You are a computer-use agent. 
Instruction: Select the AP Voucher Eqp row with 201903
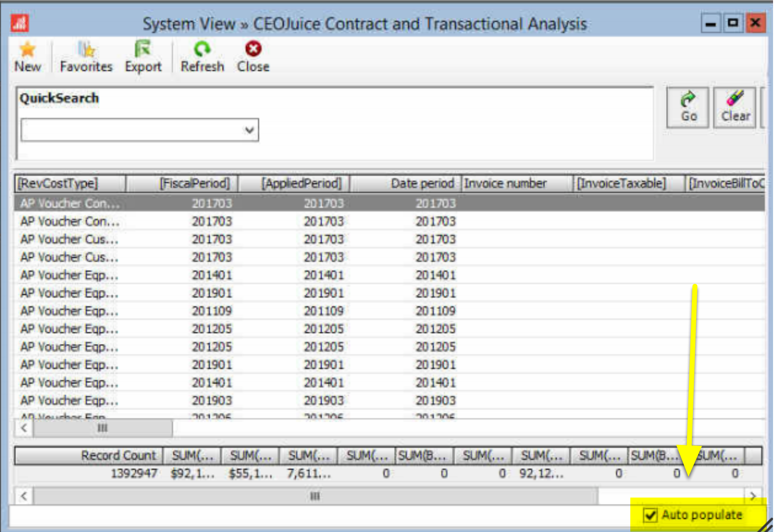click(390, 401)
